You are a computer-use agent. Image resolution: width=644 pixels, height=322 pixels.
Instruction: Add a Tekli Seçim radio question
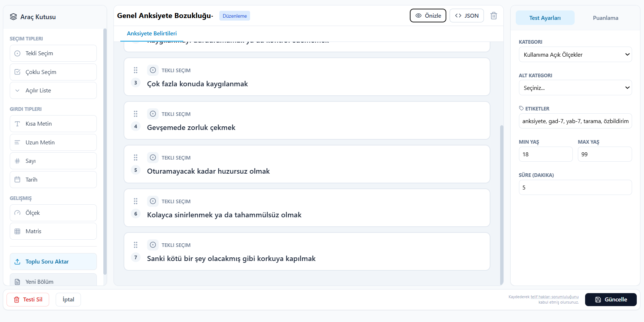53,53
